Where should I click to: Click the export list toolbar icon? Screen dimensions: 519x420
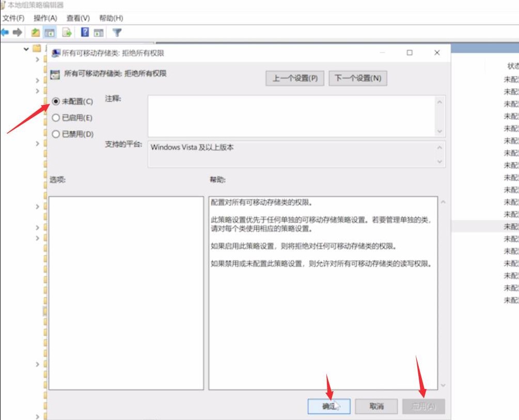pos(67,33)
